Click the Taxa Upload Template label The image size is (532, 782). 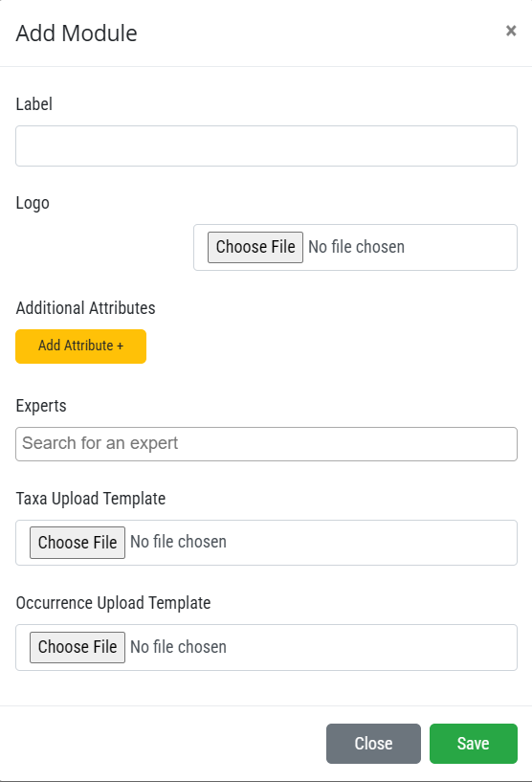tap(91, 499)
